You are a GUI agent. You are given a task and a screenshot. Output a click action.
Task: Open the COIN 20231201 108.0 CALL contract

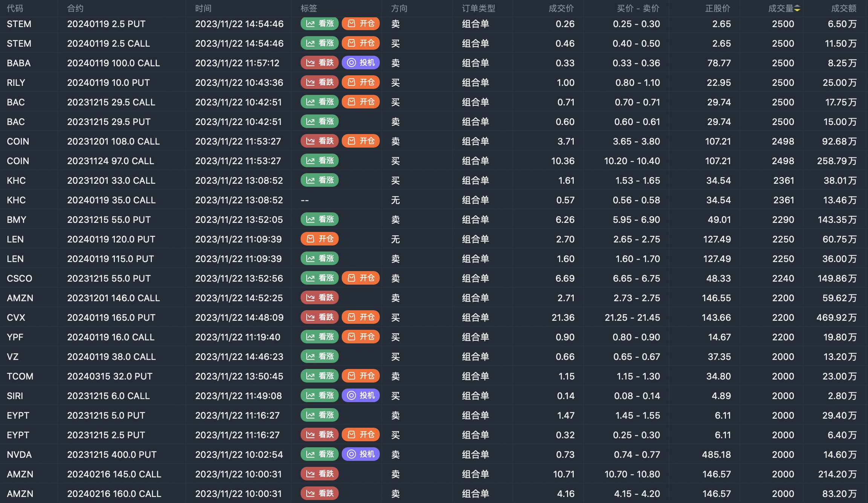[113, 141]
